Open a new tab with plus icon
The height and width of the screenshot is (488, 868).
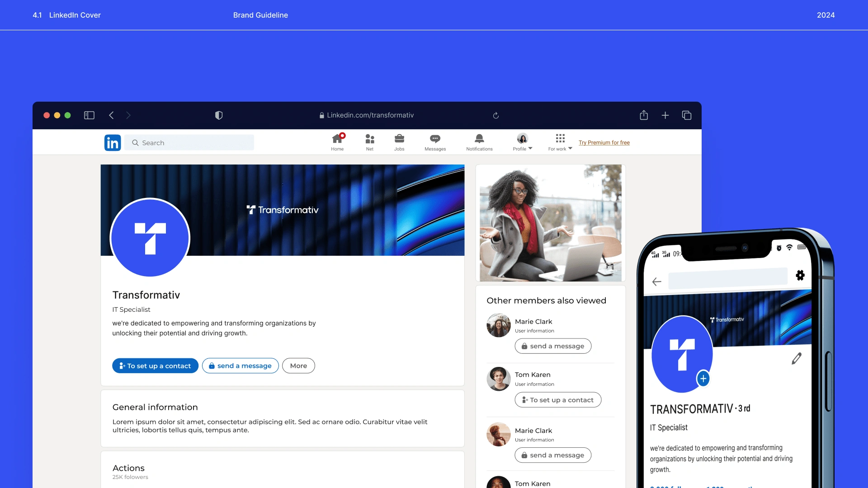[665, 115]
